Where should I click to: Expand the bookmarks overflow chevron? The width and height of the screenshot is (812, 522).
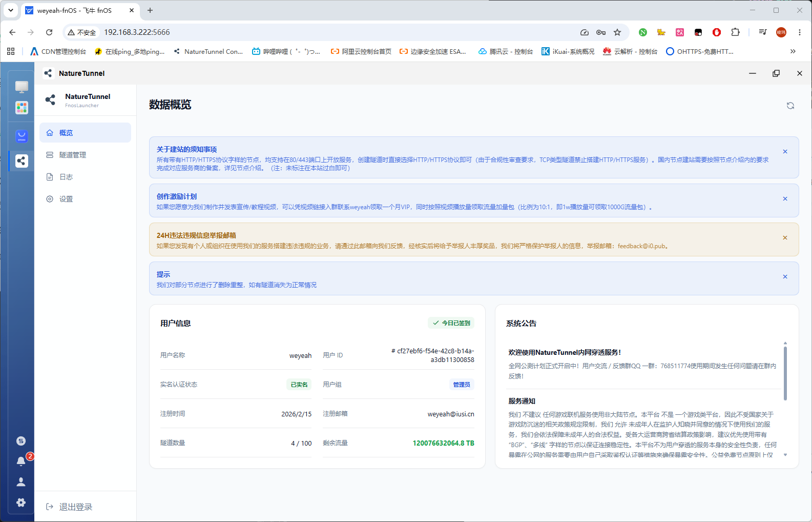793,51
